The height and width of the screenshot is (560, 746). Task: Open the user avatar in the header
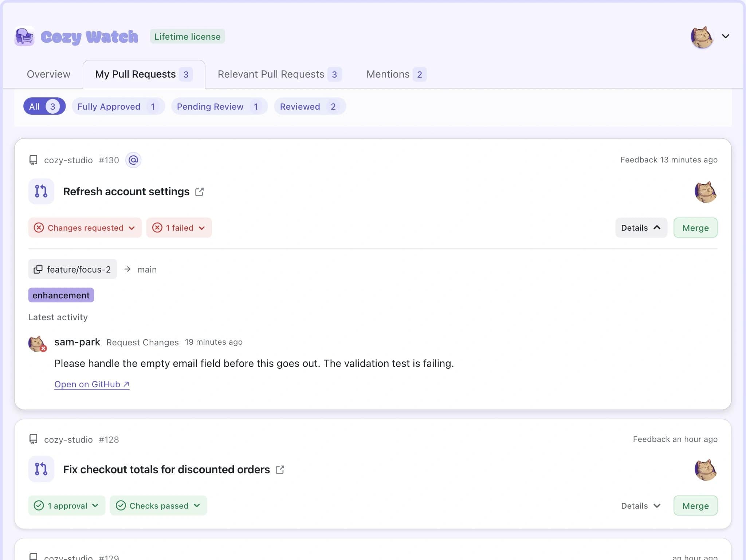pos(702,36)
